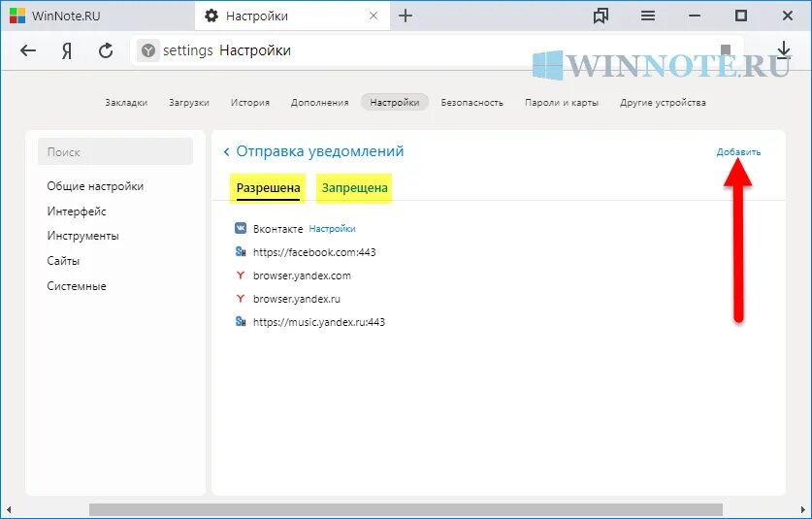This screenshot has width=812, height=519.
Task: Open the Безопасность section
Action: (471, 103)
